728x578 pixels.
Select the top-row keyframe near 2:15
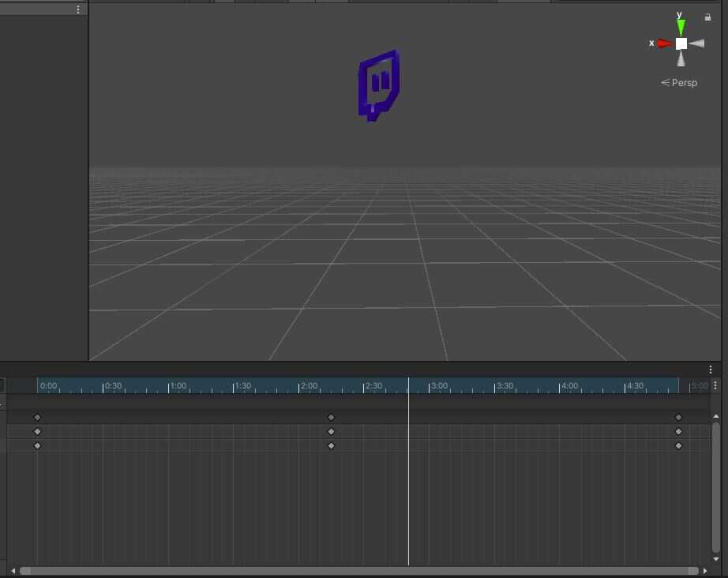click(x=331, y=417)
